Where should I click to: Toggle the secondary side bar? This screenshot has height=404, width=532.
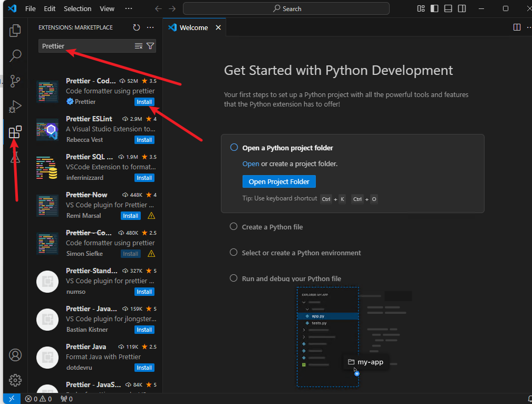(x=462, y=8)
